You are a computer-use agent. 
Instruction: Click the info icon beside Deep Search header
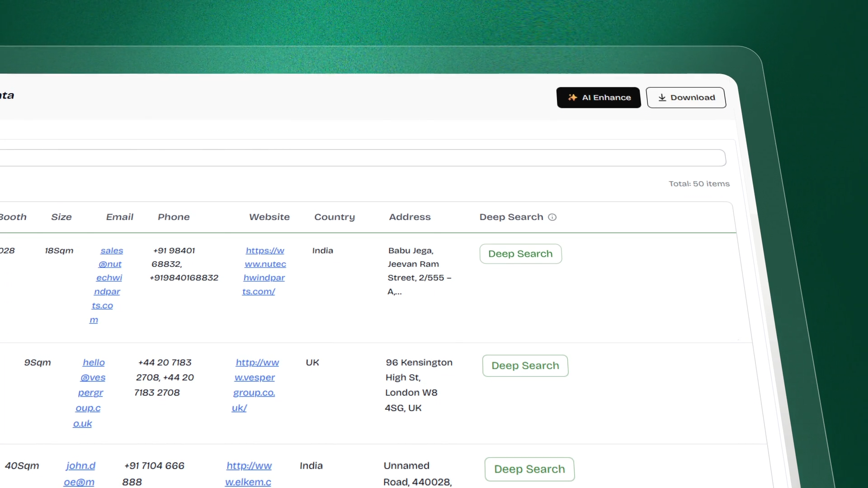coord(552,217)
